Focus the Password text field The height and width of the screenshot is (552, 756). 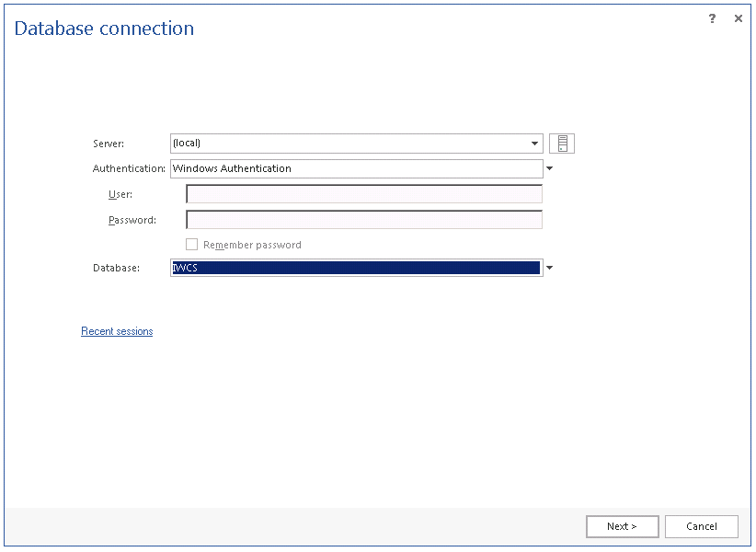364,220
